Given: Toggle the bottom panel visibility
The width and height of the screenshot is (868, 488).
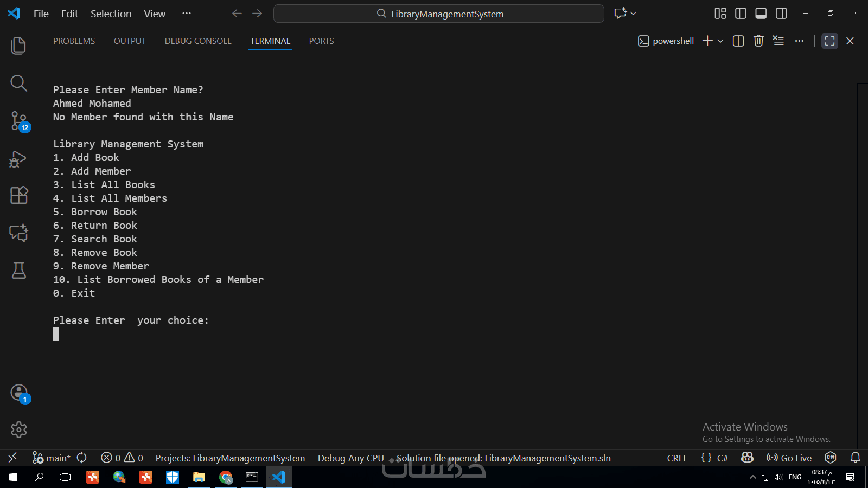Looking at the screenshot, I should pyautogui.click(x=761, y=14).
